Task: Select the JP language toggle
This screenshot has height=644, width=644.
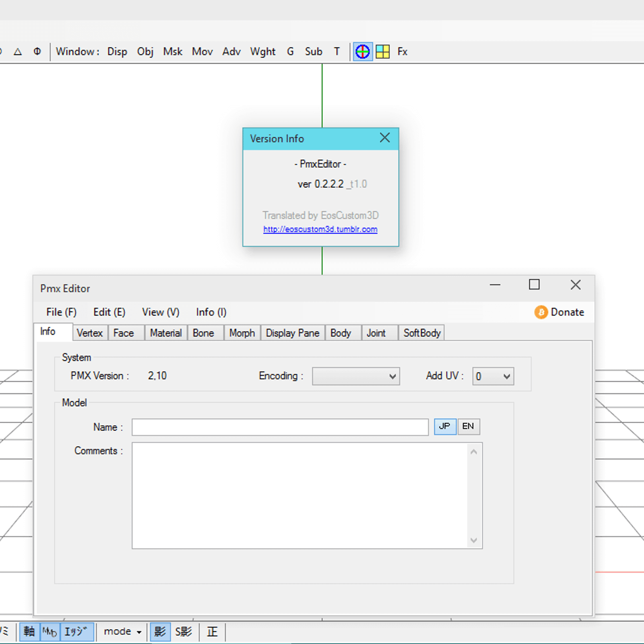Action: coord(445,426)
